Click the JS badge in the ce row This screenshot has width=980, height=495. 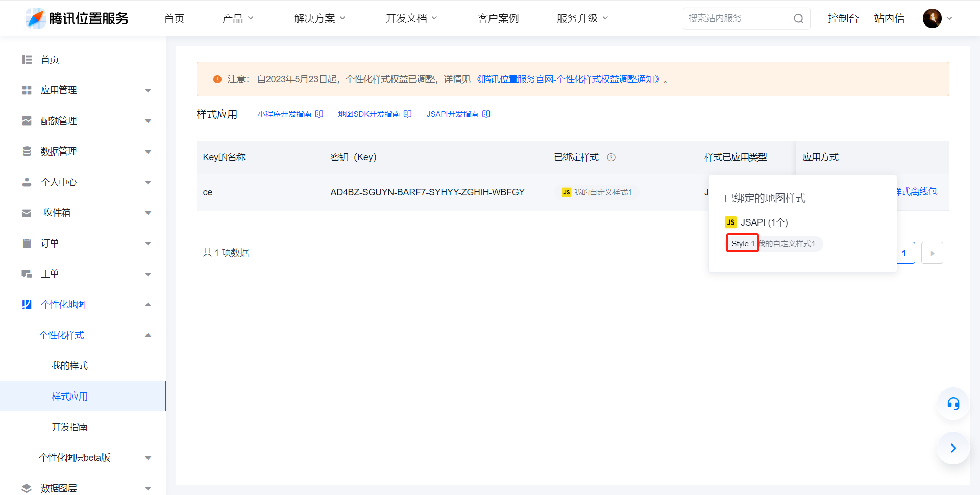click(567, 192)
